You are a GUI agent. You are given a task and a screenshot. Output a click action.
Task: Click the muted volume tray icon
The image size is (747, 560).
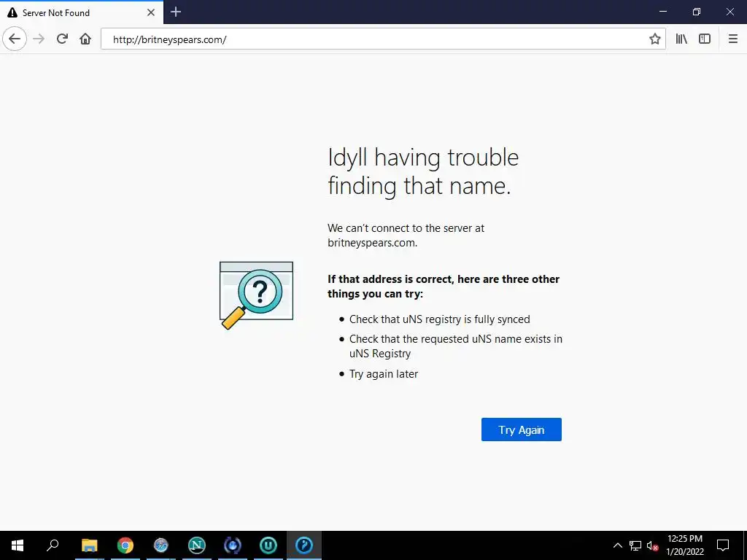pos(653,545)
